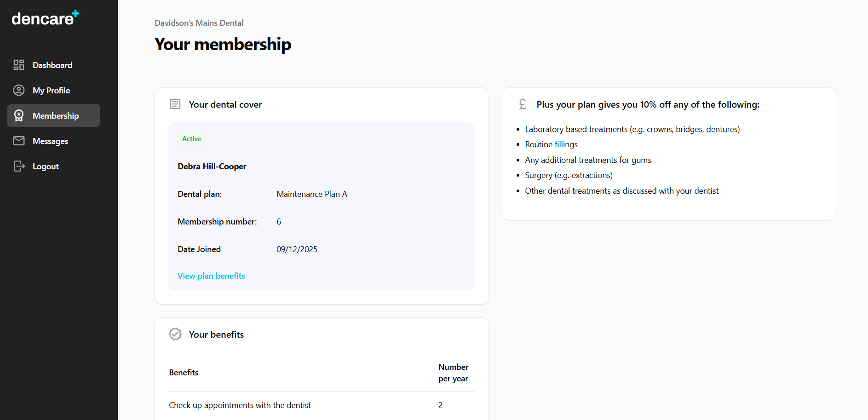Open the View plan benefits link
The image size is (868, 420).
pyautogui.click(x=211, y=276)
